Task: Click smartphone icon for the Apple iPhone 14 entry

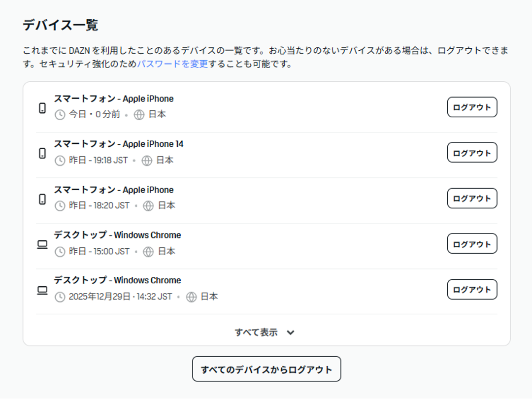Action: pos(42,153)
